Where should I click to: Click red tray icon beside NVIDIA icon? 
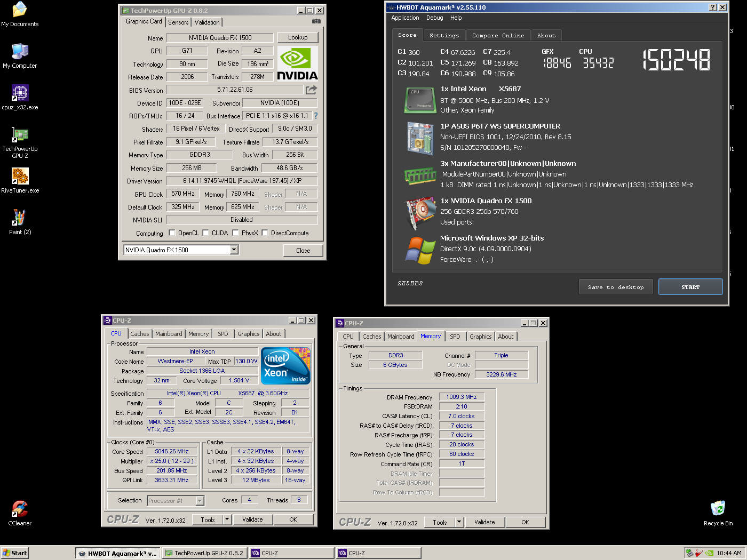[699, 553]
